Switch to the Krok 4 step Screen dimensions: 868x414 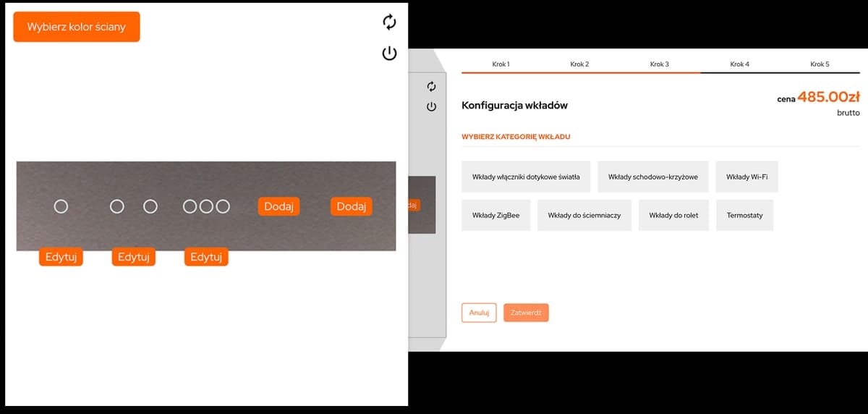click(739, 64)
